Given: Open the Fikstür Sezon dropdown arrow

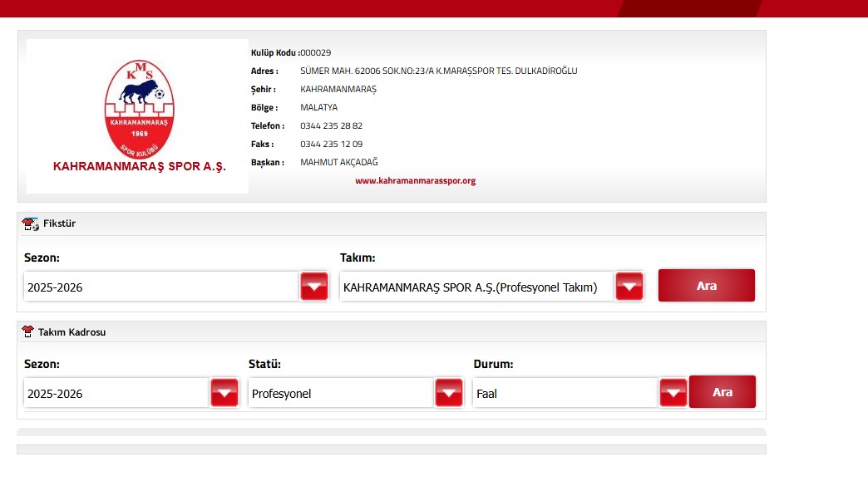Looking at the screenshot, I should pos(314,287).
